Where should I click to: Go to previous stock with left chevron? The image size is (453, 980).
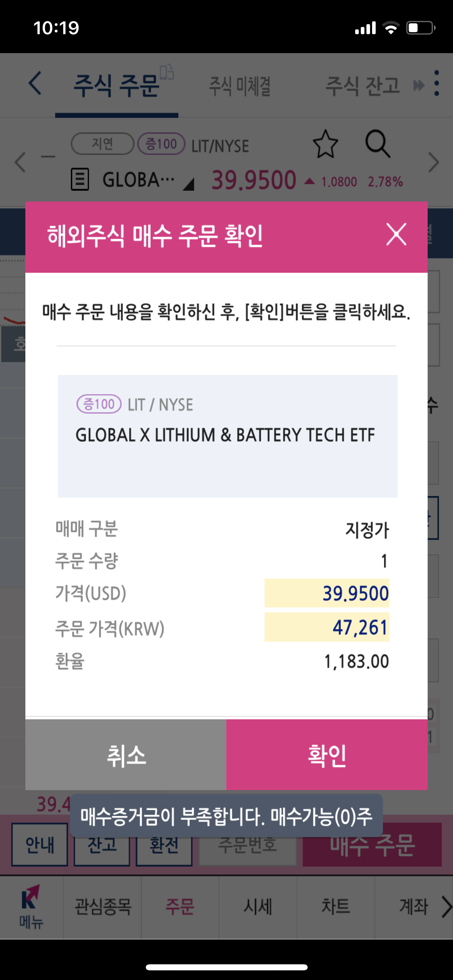[20, 163]
